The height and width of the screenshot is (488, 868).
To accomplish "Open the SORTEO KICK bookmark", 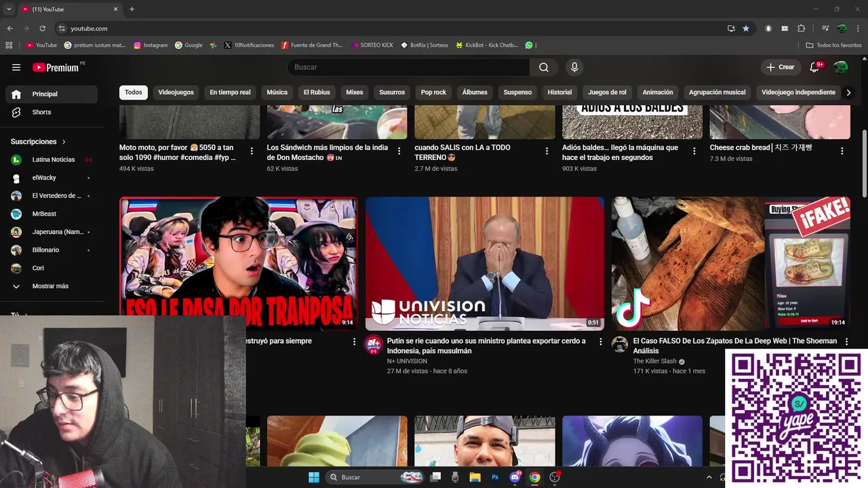I will click(372, 45).
